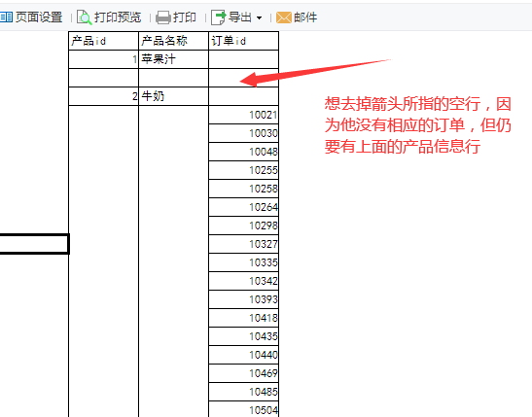
Task: Click the empty 订单id cell beside 苹果汁
Action: click(243, 59)
